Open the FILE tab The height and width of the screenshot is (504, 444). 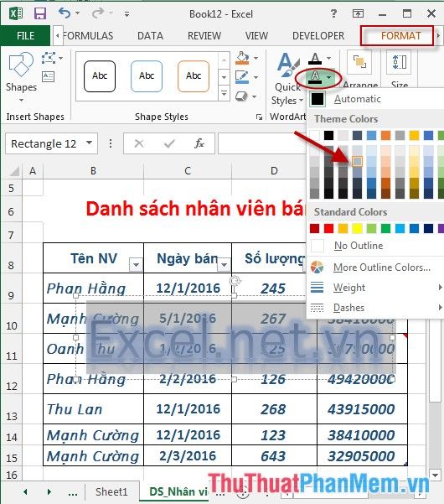[25, 35]
